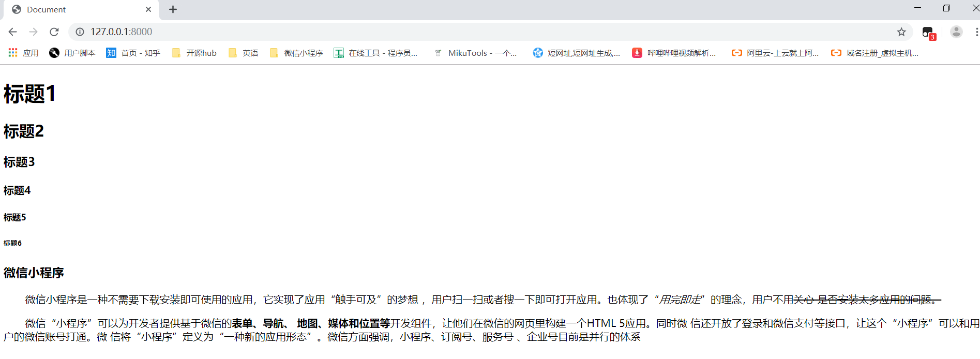Select the Document tab
The width and height of the screenshot is (980, 359).
click(x=80, y=9)
